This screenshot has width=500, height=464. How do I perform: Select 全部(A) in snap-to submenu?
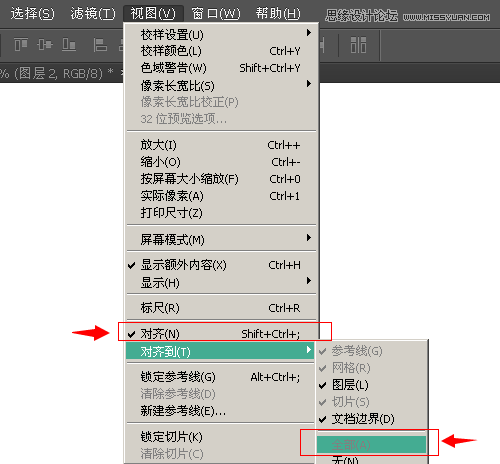point(372,445)
